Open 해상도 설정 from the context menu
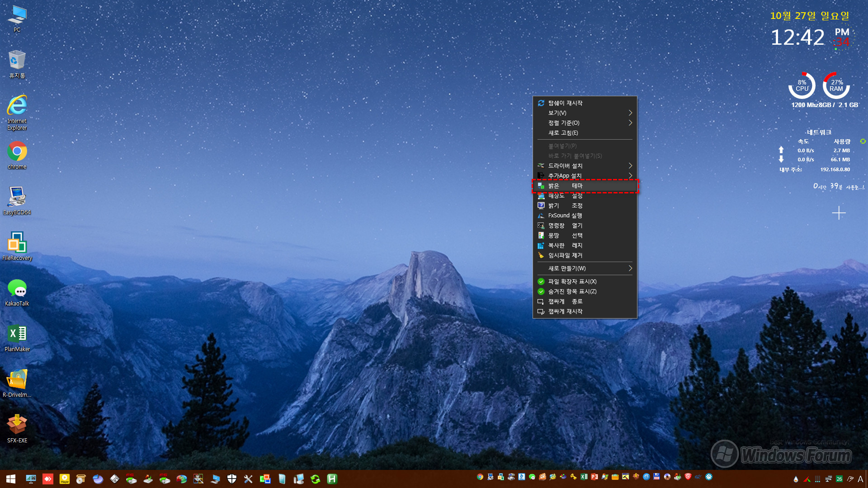This screenshot has width=868, height=488. click(585, 196)
